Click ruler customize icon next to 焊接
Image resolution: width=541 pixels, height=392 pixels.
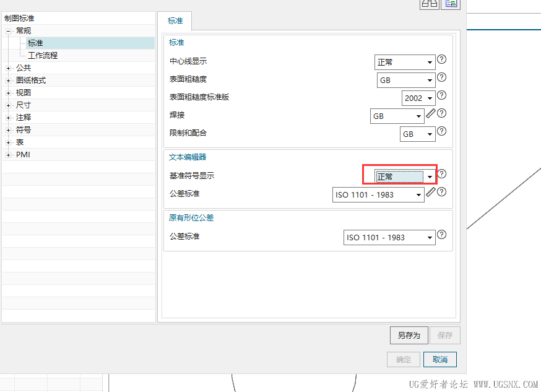pyautogui.click(x=431, y=113)
